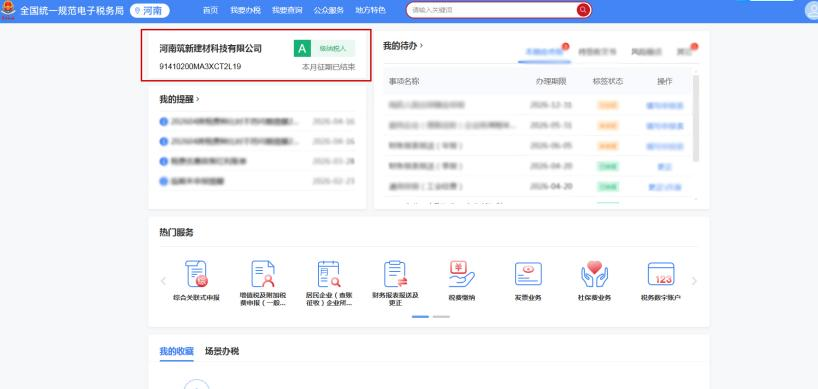
Task: Open the 我要办税 menu
Action: (x=245, y=10)
